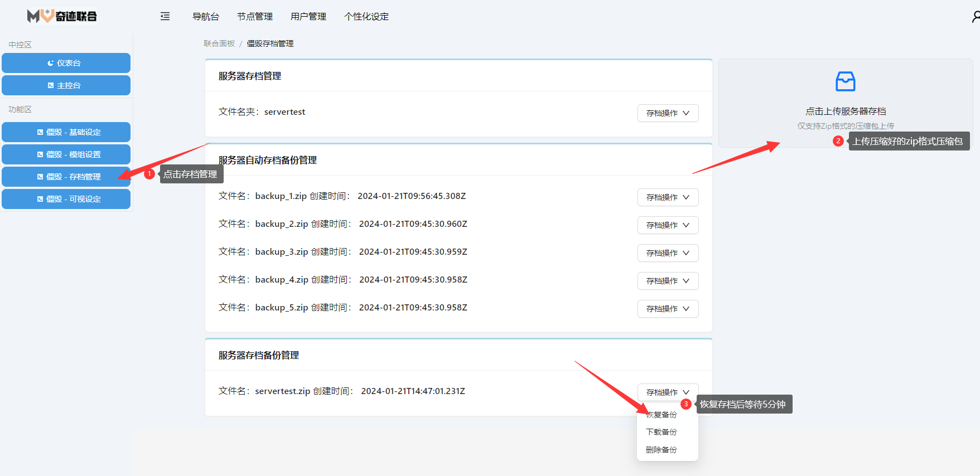Image resolution: width=980 pixels, height=476 pixels.
Task: Click the 服务器自动存档备份管理 heading
Action: pos(268,161)
